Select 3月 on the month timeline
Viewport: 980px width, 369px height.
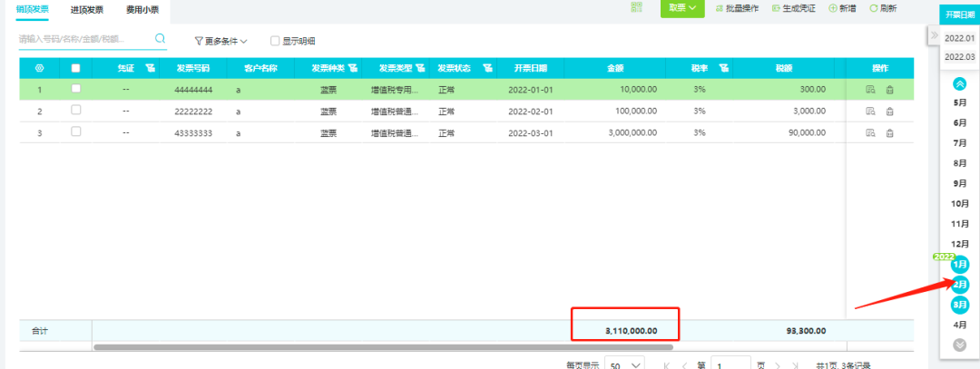(959, 305)
